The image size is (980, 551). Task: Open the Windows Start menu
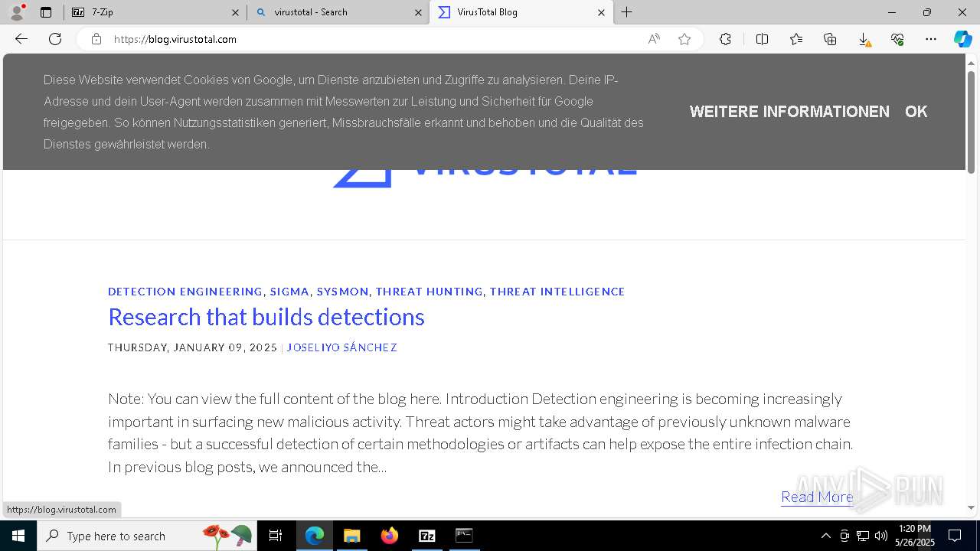18,536
